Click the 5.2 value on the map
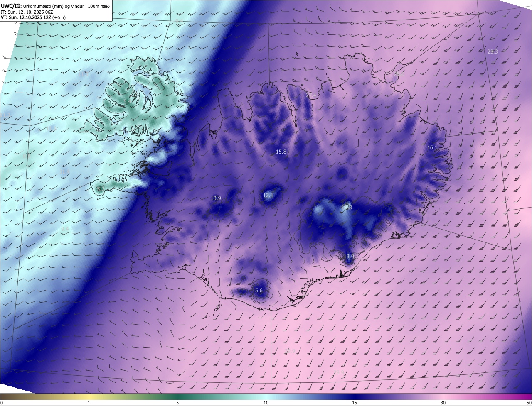The width and height of the screenshot is (532, 406). click(100, 189)
